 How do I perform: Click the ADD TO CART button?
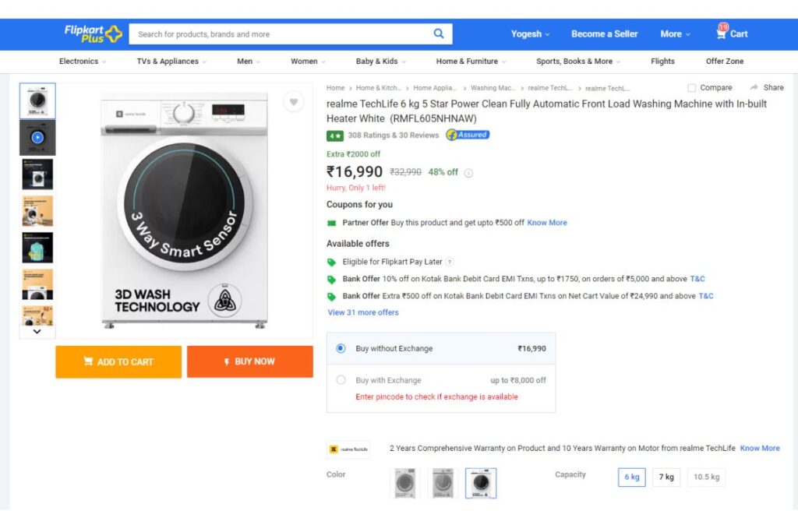(118, 361)
